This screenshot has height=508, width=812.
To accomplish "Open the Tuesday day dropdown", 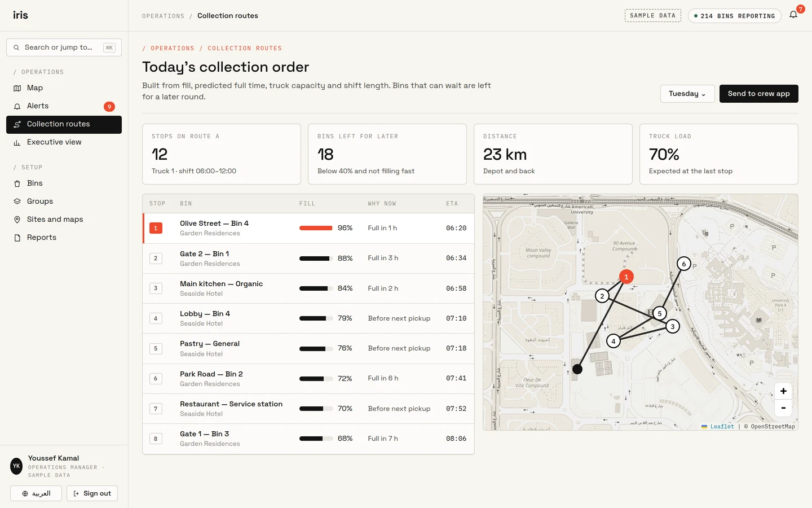I will pos(687,94).
